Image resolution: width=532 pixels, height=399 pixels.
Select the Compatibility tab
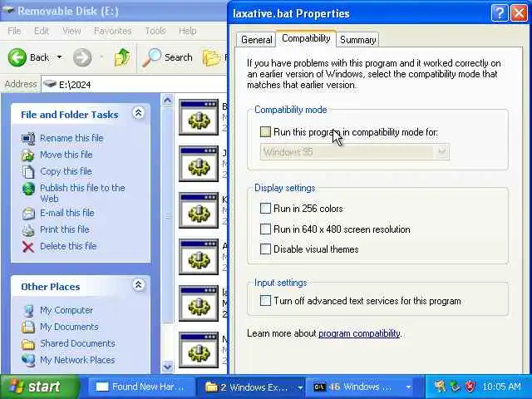(306, 38)
